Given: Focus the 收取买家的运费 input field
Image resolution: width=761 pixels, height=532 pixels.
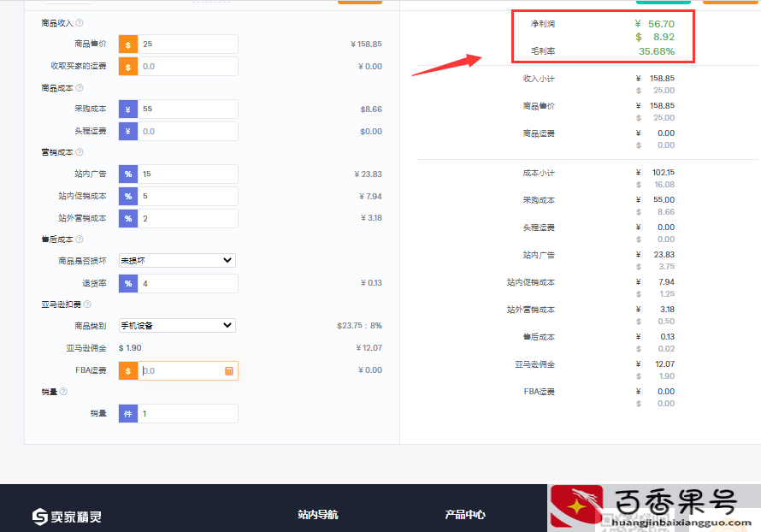Looking at the screenshot, I should click(188, 67).
